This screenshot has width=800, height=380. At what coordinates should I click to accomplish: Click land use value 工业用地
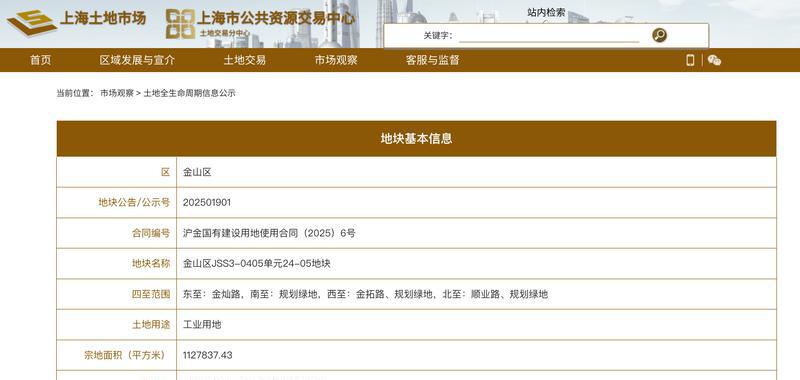[x=202, y=324]
